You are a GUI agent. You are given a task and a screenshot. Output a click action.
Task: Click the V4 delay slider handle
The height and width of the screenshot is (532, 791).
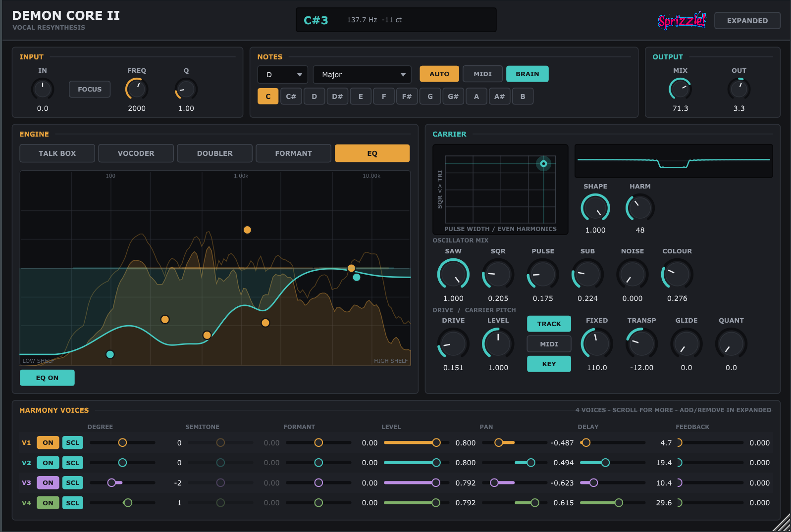tap(619, 503)
